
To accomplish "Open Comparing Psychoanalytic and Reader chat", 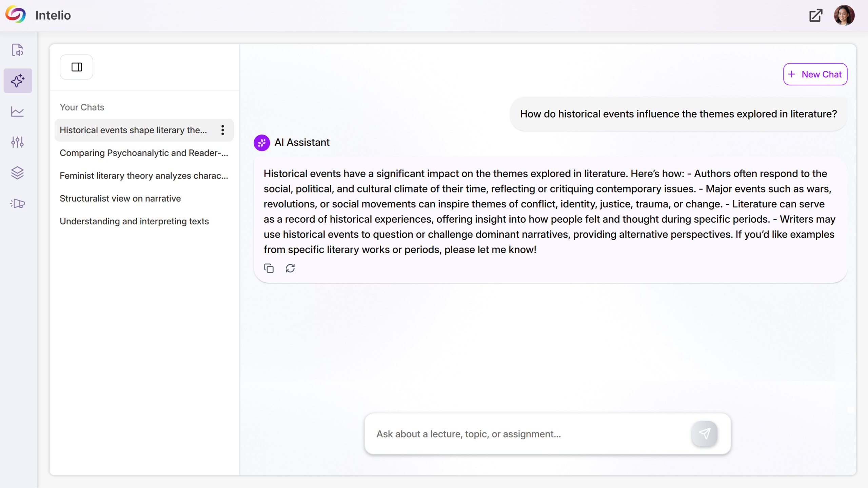I will coord(144,153).
